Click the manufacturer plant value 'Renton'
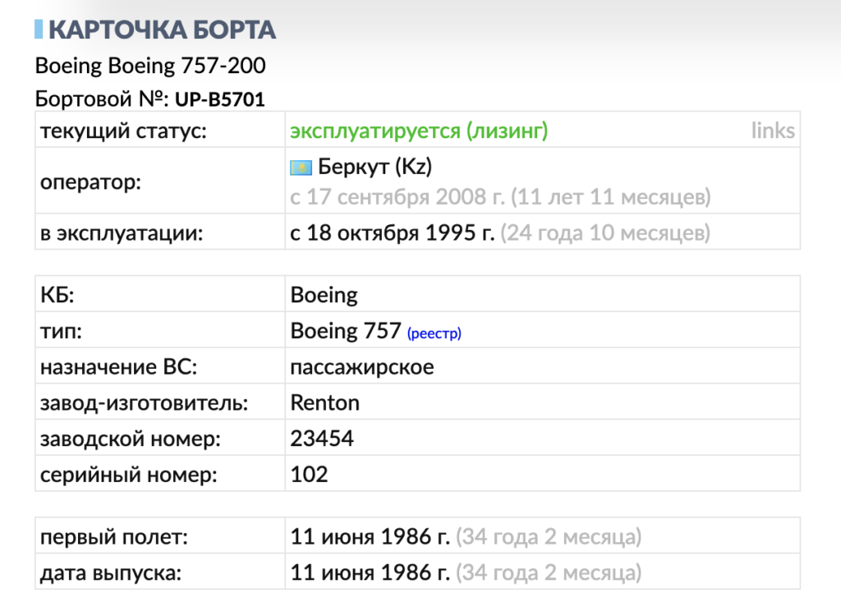 click(x=324, y=403)
